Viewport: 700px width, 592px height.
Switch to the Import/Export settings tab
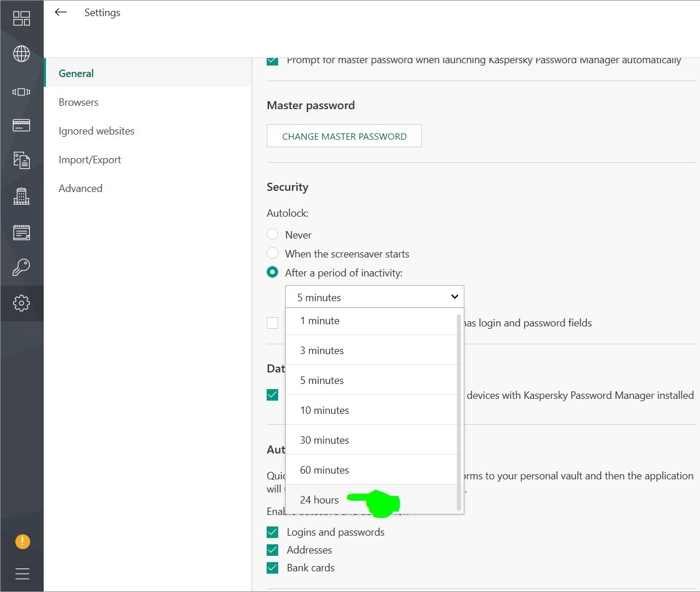90,160
